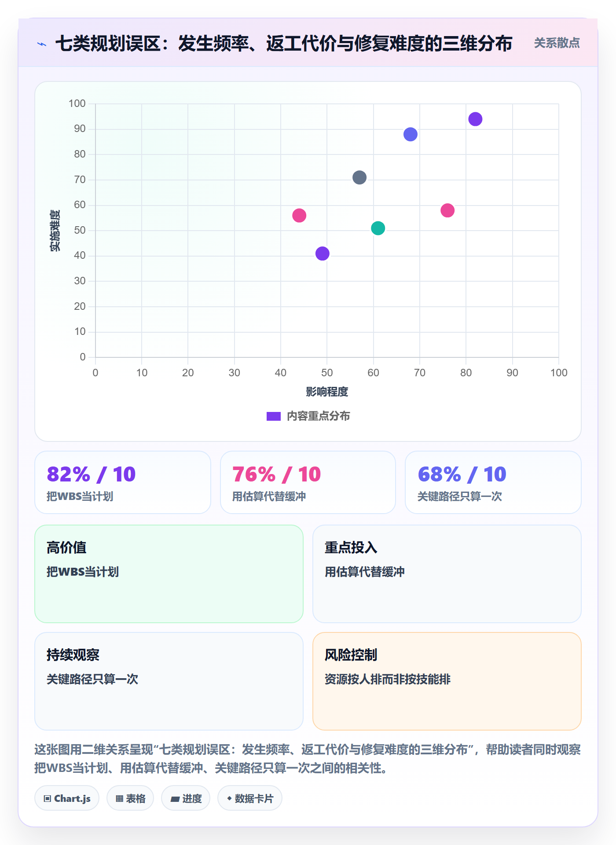Open the 68% / 10 stat card
Screen dimensions: 616x845
[x=493, y=482]
